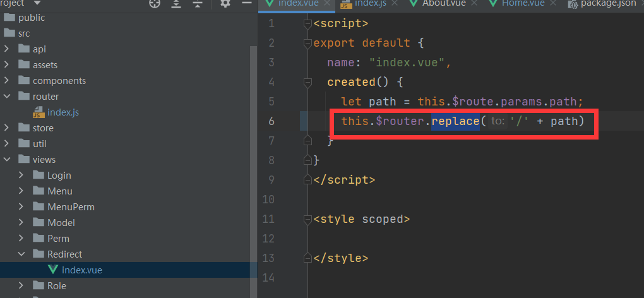Select the router folder label

[45, 97]
